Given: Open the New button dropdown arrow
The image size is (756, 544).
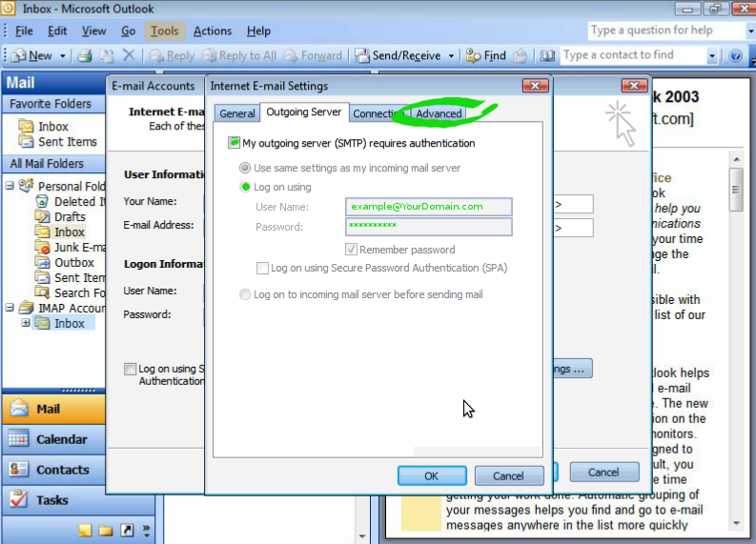Looking at the screenshot, I should click(63, 56).
